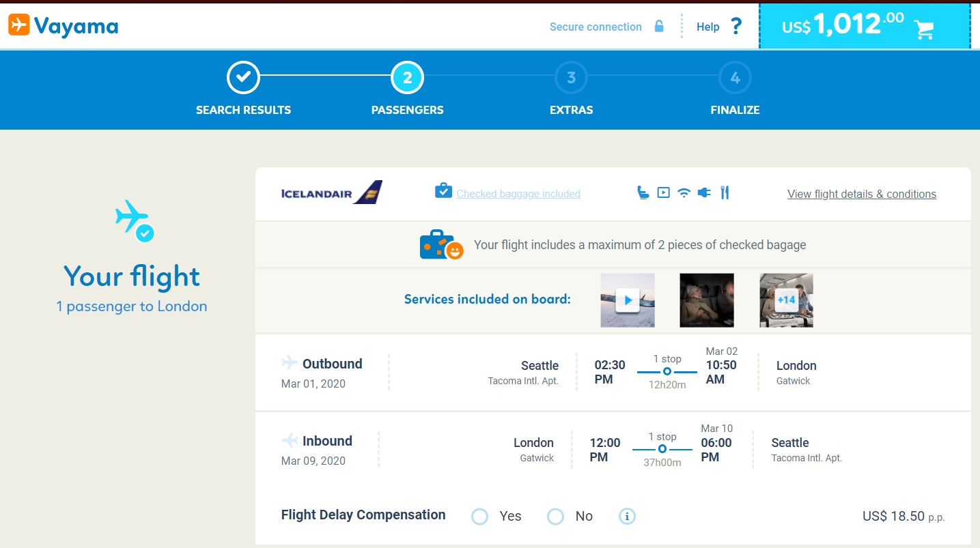Screen dimensions: 980x548
Task: Click the Help question mark icon
Action: click(736, 27)
